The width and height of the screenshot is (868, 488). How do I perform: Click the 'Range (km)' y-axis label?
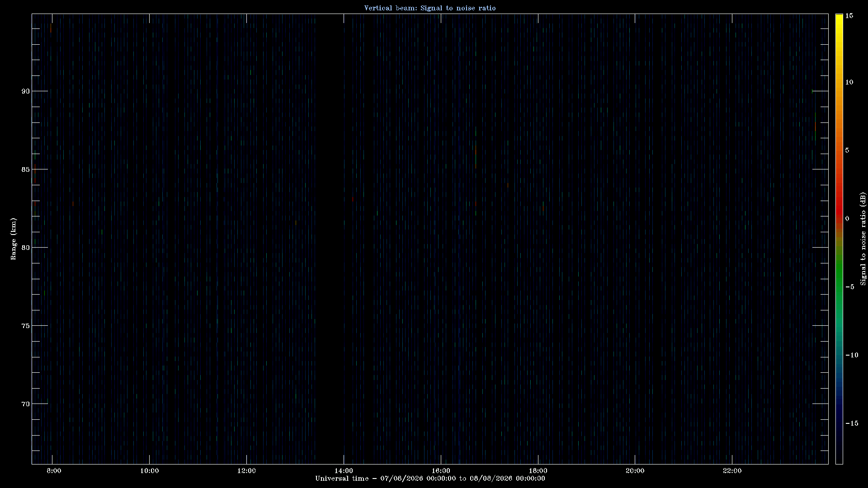click(14, 239)
